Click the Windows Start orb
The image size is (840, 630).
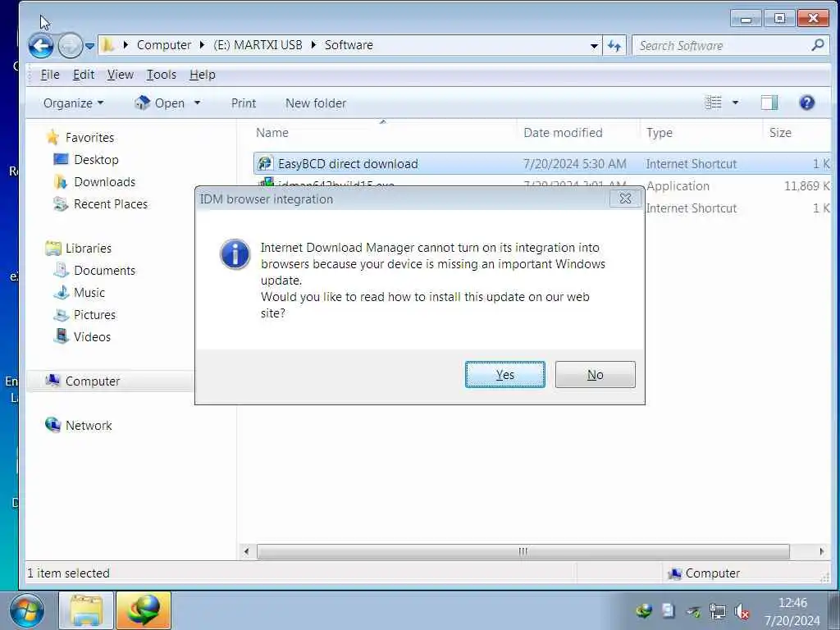pos(27,611)
